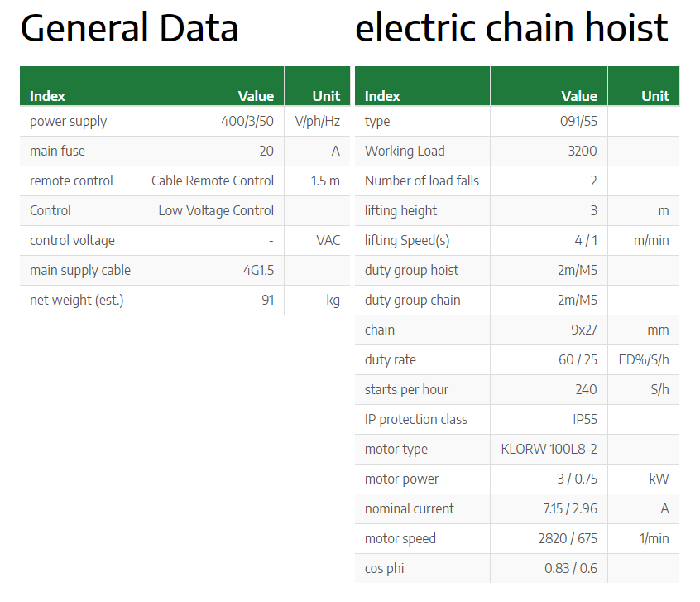The height and width of the screenshot is (602, 700).
Task: Click the chain size value 9x27
Action: point(584,330)
